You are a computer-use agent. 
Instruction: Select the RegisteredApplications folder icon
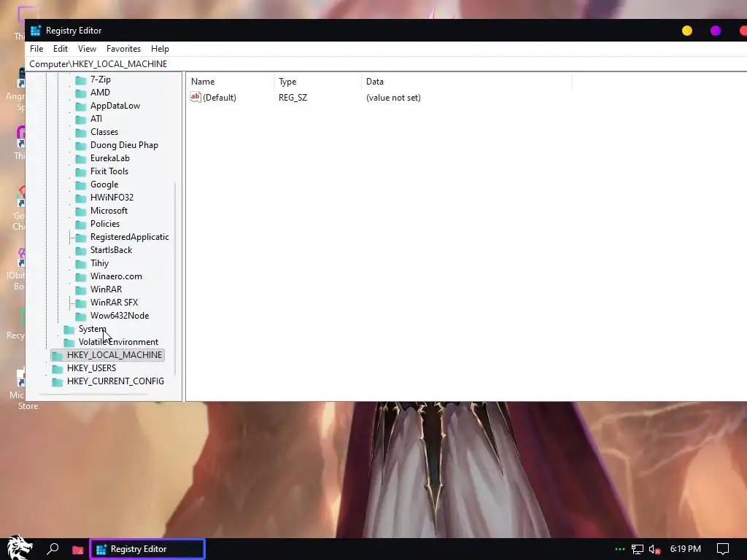81,237
